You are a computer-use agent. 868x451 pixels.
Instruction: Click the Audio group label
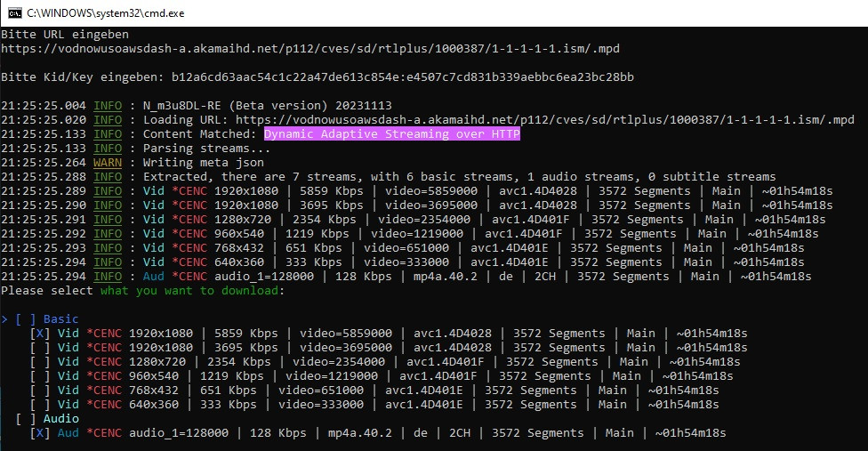click(x=60, y=419)
